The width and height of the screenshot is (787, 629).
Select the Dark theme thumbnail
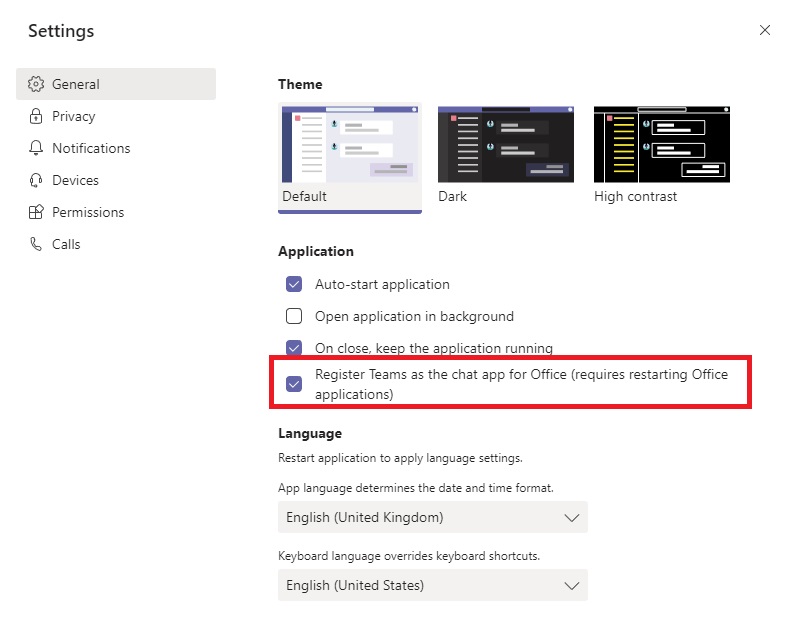(506, 145)
